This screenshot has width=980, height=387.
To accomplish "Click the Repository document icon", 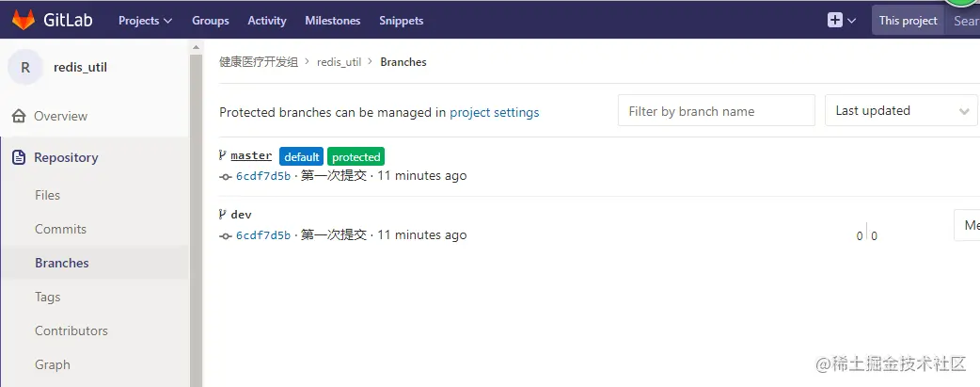I will click(x=20, y=157).
